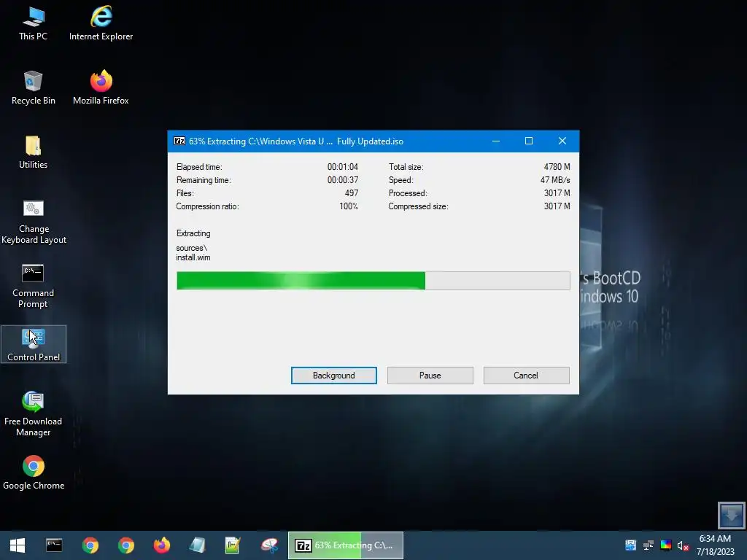Click the muted volume tray icon
The image size is (747, 560).
pyautogui.click(x=683, y=545)
